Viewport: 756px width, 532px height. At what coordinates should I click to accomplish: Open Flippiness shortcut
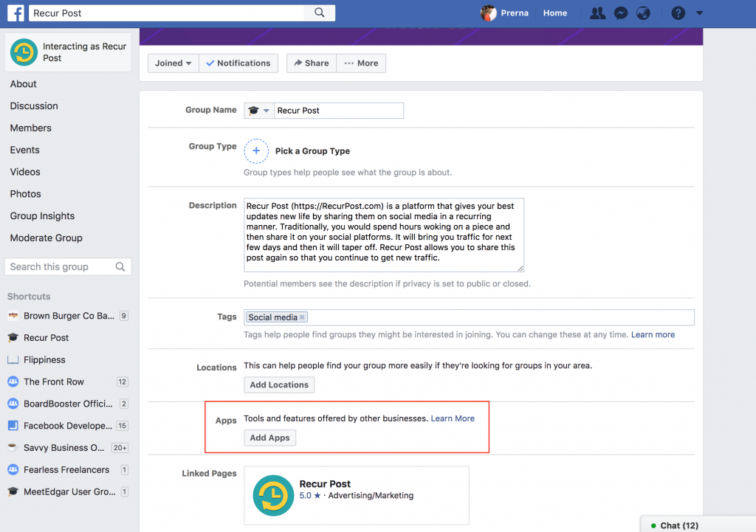[44, 359]
